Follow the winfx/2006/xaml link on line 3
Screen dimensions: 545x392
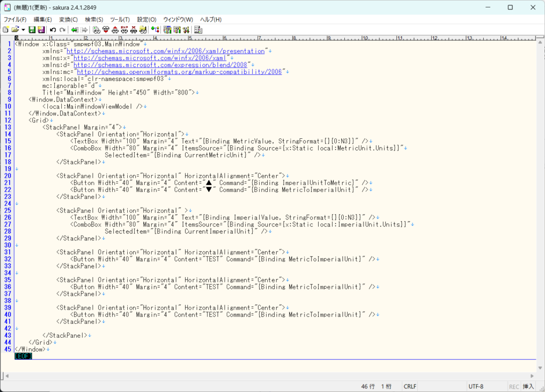(150, 58)
